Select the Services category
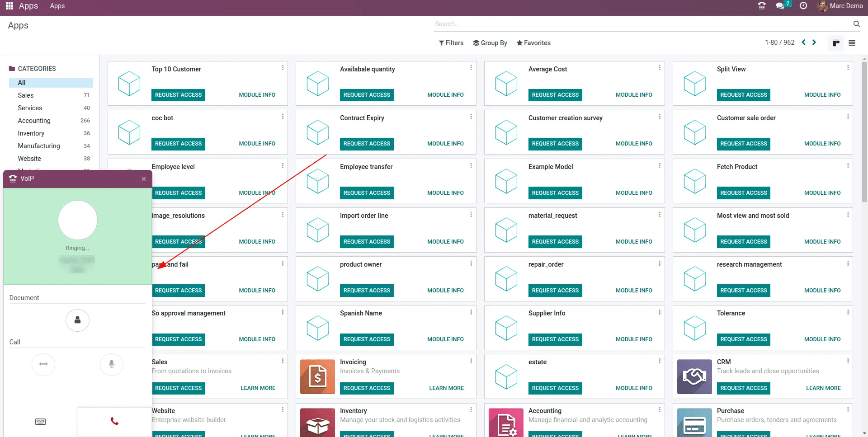Viewport: 868px width, 437px height. coord(51,108)
